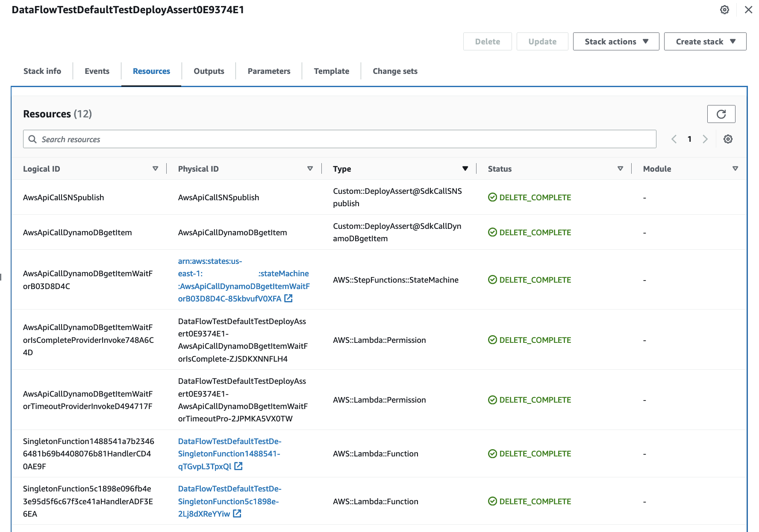Screen dimensions: 759x532
Task: Toggle sorting on the Status column
Action: tap(620, 168)
